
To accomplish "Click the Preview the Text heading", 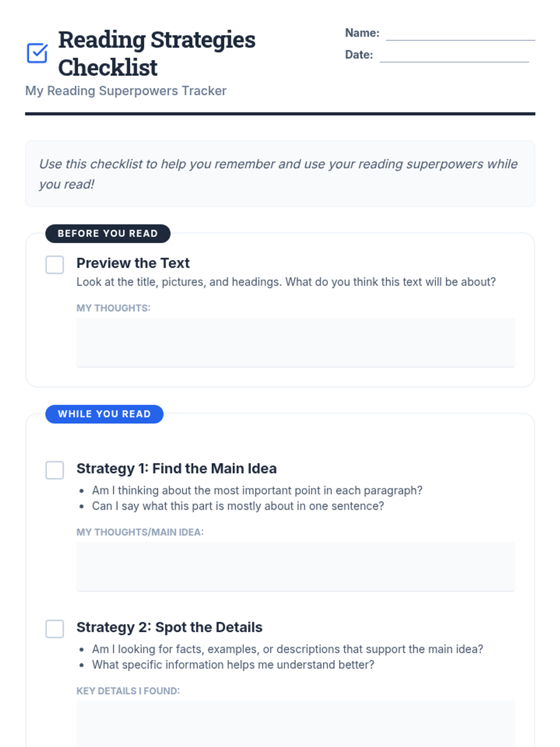I will coord(133,263).
